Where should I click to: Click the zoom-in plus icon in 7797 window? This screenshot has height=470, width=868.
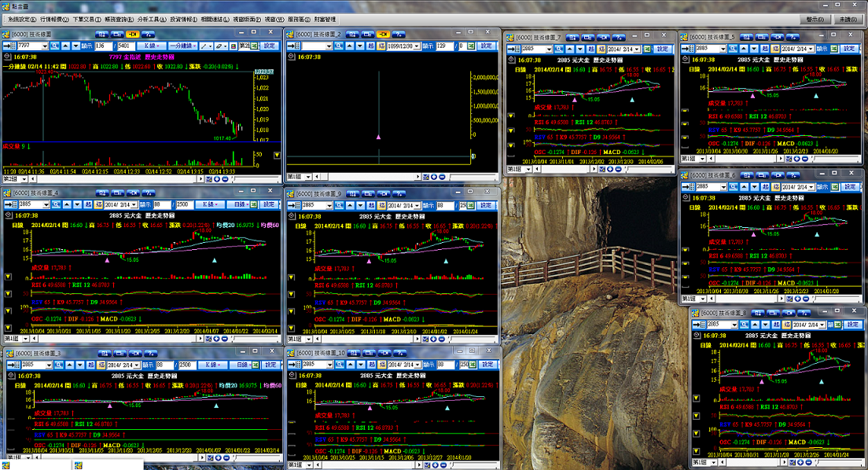pos(216,179)
